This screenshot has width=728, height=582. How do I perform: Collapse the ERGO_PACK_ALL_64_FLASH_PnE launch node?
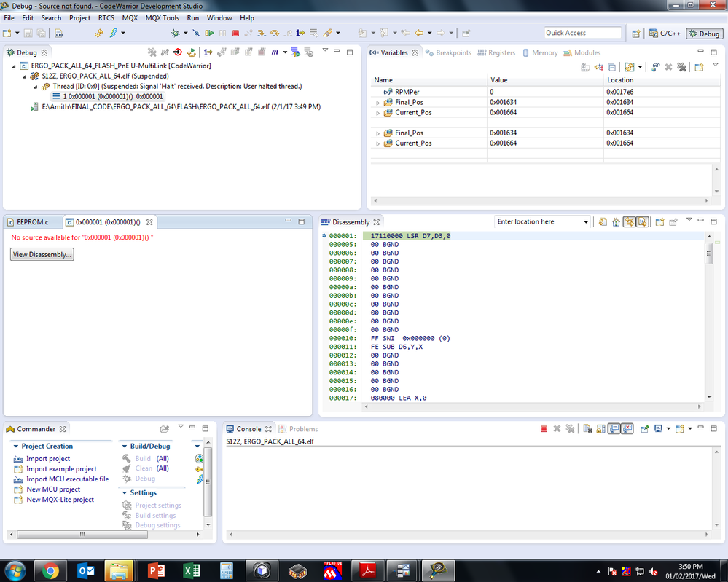(x=14, y=66)
